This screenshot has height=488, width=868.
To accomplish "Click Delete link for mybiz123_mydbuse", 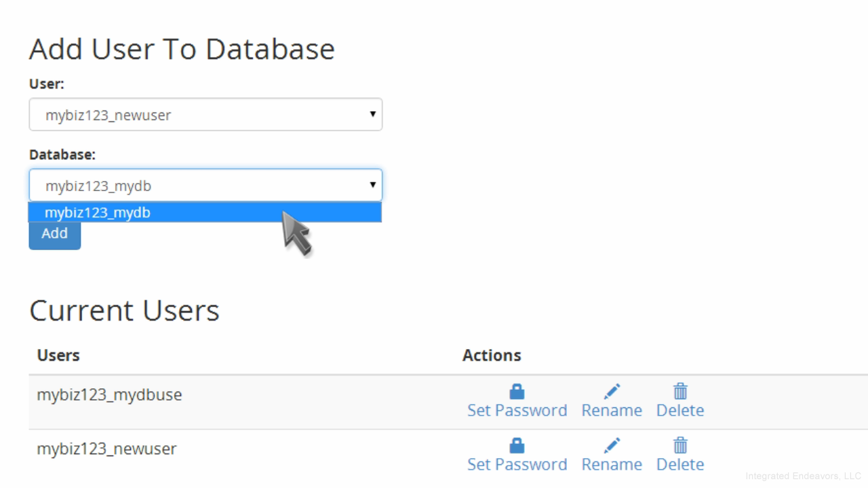I will 680,411.
